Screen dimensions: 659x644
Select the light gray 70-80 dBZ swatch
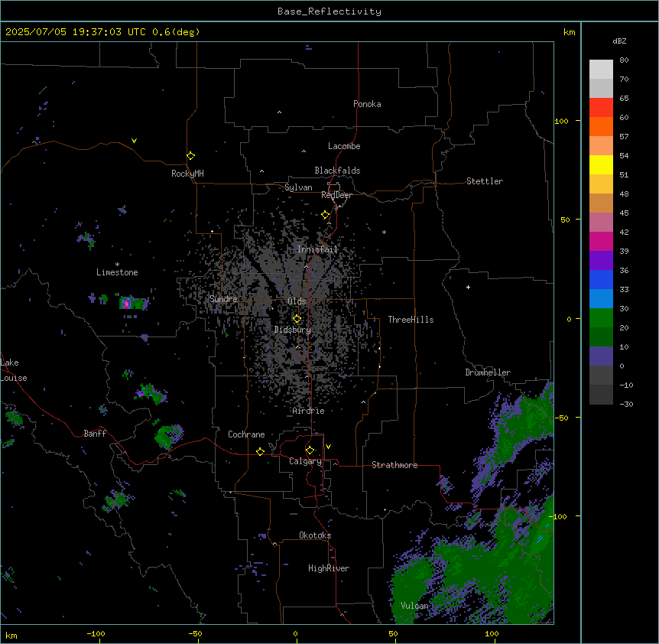[601, 70]
